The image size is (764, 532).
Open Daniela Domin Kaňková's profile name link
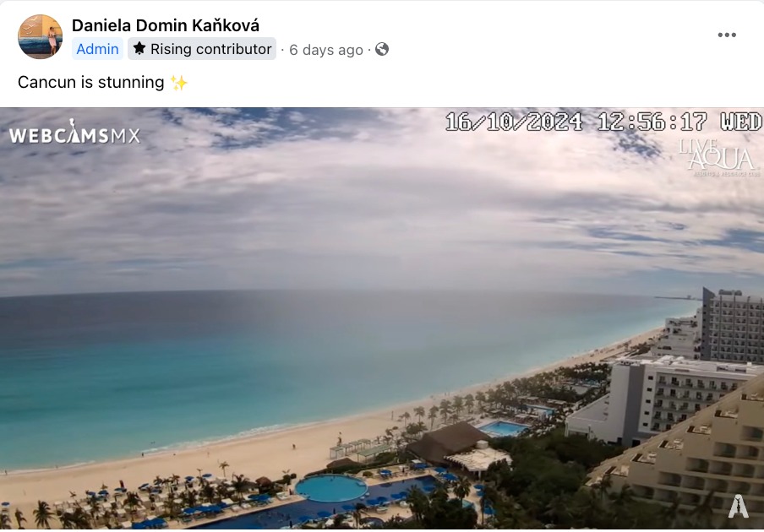tap(166, 25)
